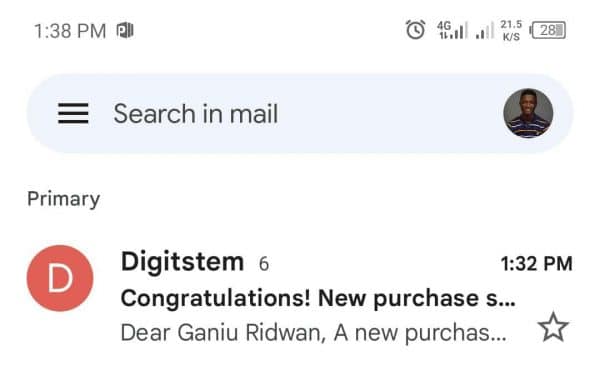Open the hamburger navigation menu
Viewport: 600px width, 376px height.
(73, 114)
